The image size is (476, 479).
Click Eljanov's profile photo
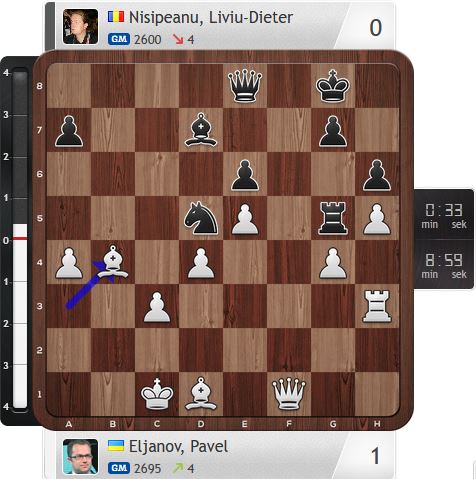pos(81,456)
